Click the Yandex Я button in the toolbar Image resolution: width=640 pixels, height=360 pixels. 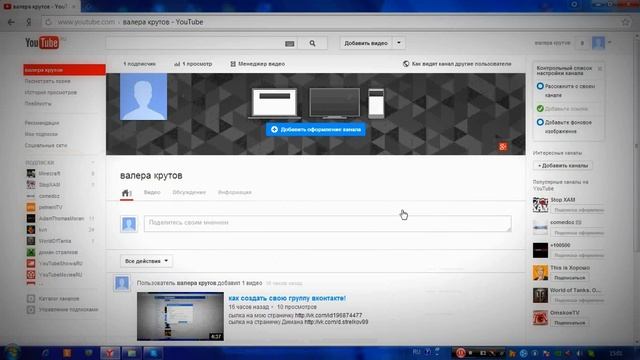(29, 22)
